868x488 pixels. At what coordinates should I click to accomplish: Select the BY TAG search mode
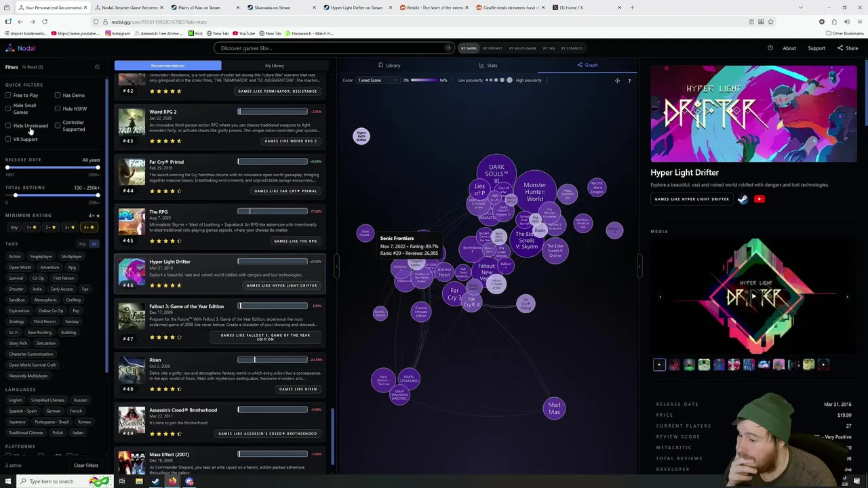tap(549, 48)
